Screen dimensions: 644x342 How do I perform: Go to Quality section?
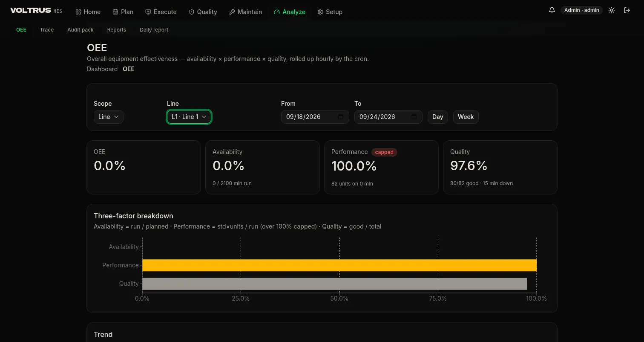[203, 12]
